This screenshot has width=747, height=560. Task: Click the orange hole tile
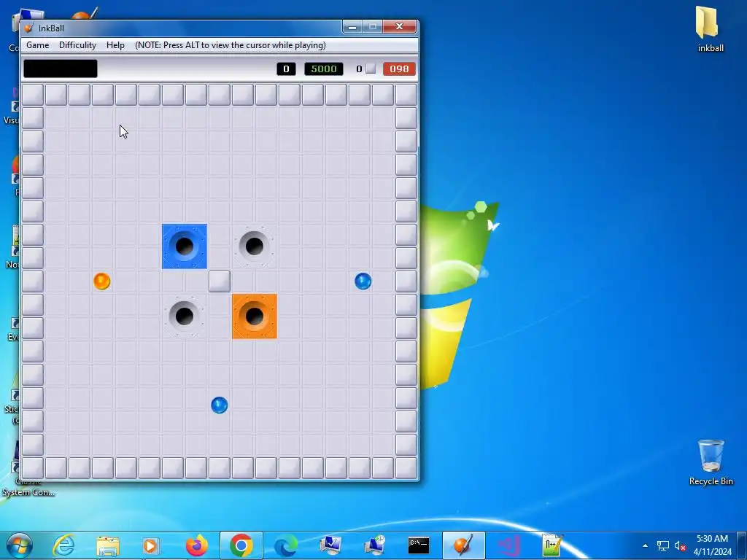255,316
